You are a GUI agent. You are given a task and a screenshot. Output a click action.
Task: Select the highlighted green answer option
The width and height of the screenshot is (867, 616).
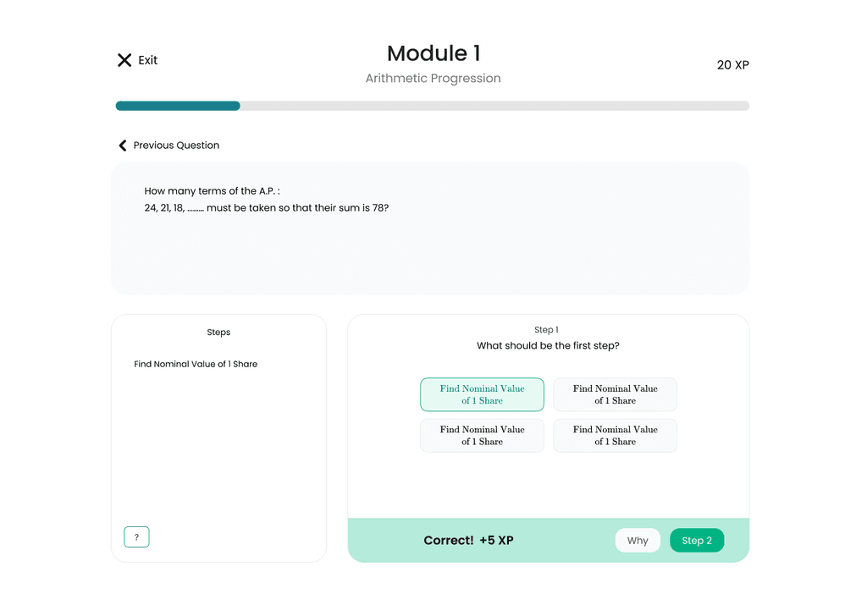point(482,394)
